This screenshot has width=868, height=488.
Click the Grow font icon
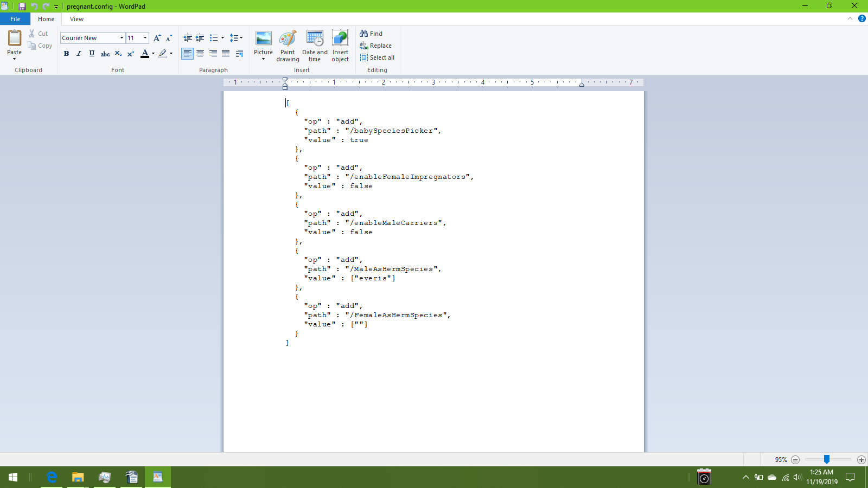tap(157, 38)
